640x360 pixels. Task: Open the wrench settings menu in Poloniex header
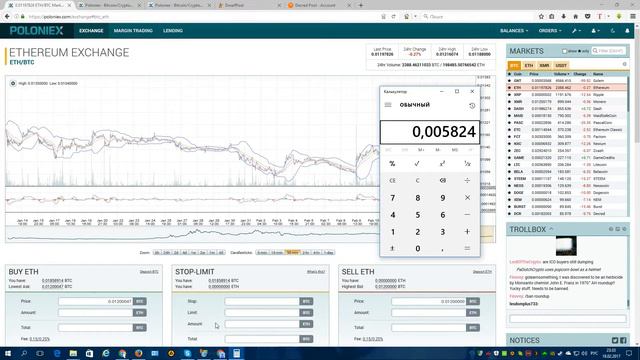(576, 31)
